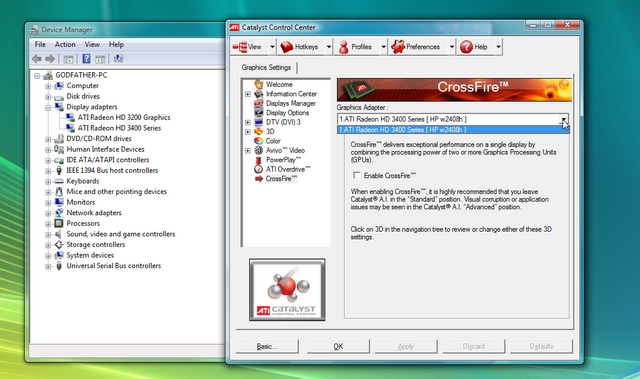This screenshot has height=379, width=640.
Task: Click the Back arrow in Device Manager toolbar
Action: (x=37, y=59)
